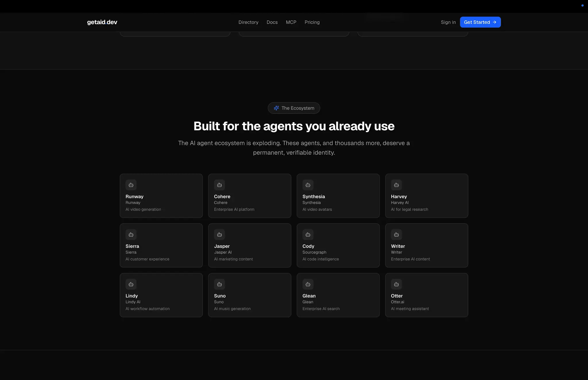Select the Cody card title
This screenshot has width=588, height=380.
(x=308, y=246)
